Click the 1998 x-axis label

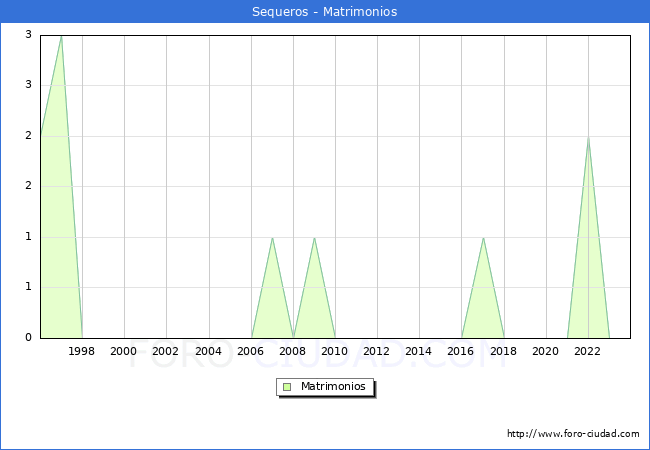click(x=82, y=351)
